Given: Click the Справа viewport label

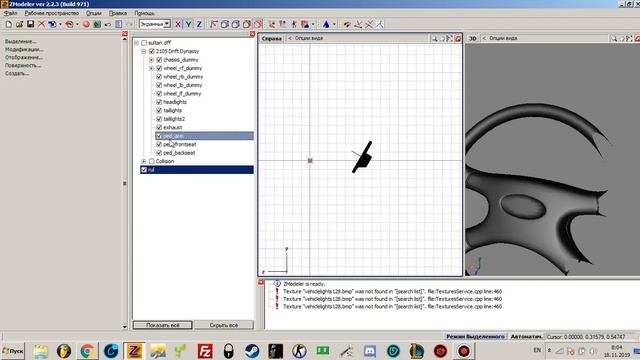Looking at the screenshot, I should [x=272, y=38].
